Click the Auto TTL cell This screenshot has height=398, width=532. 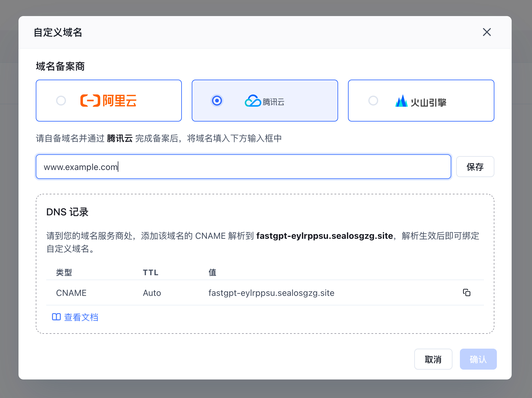click(x=152, y=293)
